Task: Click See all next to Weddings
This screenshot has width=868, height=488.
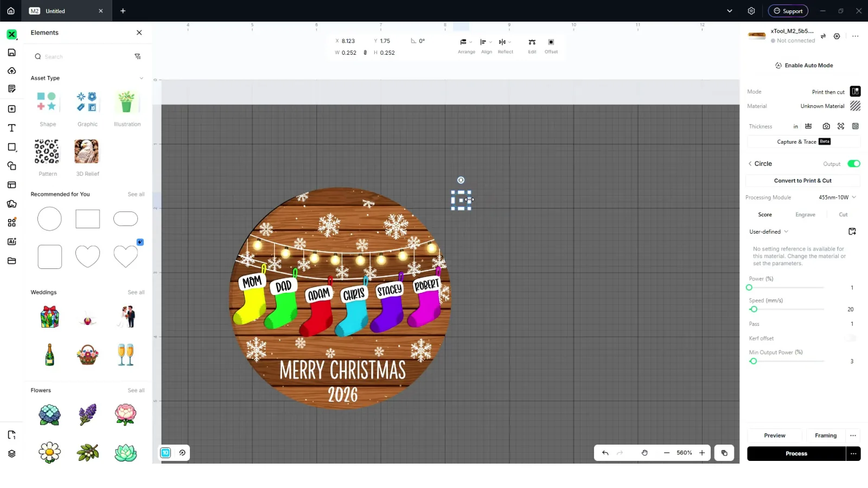Action: coord(136,292)
